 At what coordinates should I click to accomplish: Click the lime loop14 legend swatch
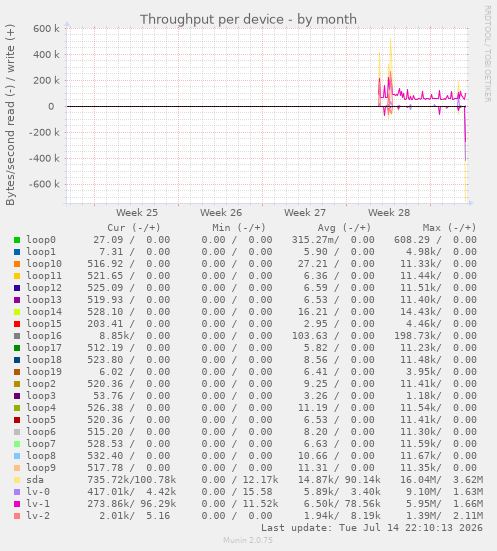click(x=17, y=312)
